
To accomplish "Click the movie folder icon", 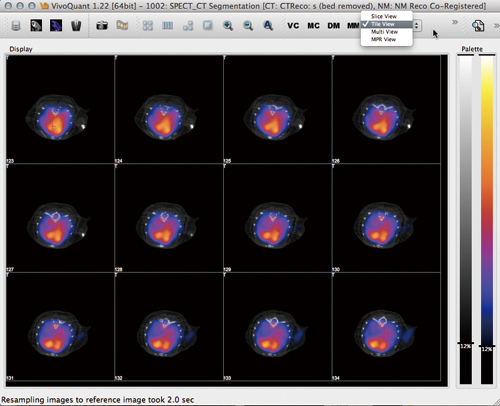I will click(x=122, y=25).
